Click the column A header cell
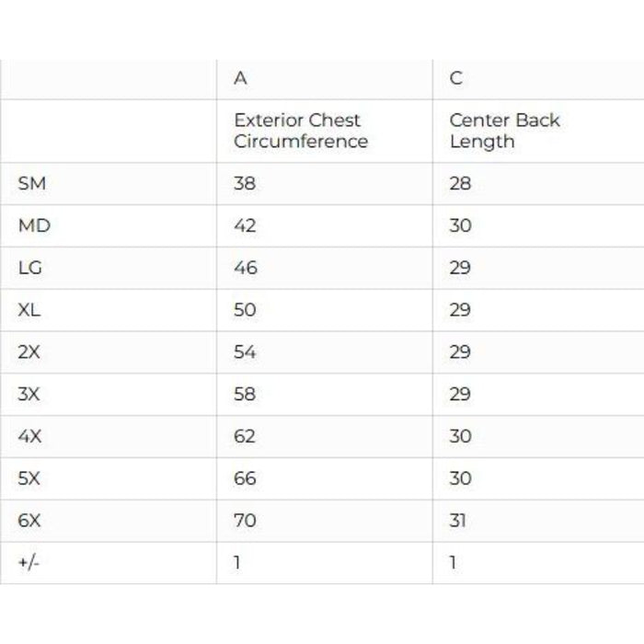Viewport: 644px width, 644px height. click(x=241, y=78)
